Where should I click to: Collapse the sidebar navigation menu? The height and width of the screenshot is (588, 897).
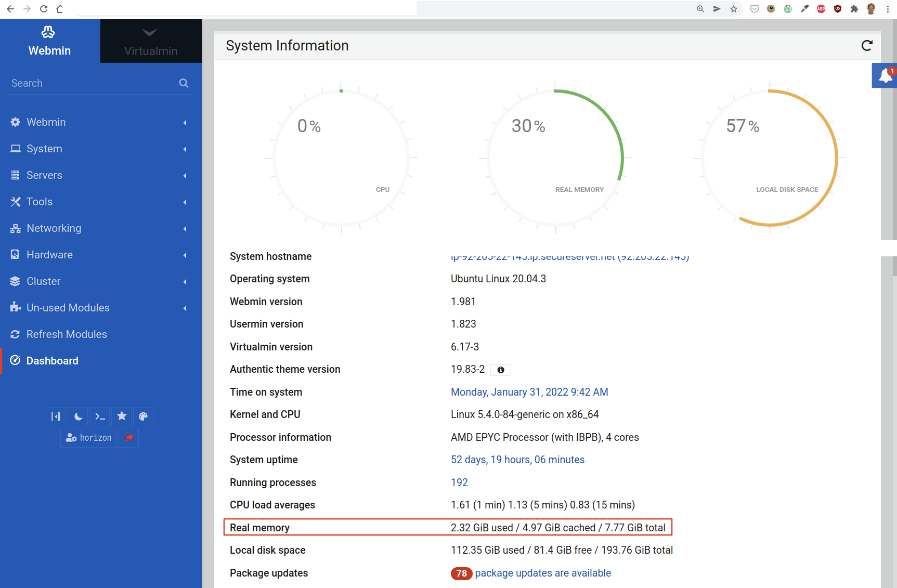56,416
